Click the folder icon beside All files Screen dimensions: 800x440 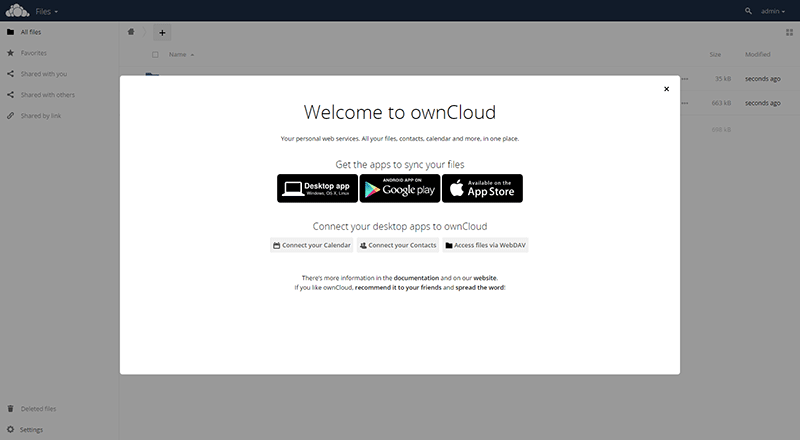(10, 32)
